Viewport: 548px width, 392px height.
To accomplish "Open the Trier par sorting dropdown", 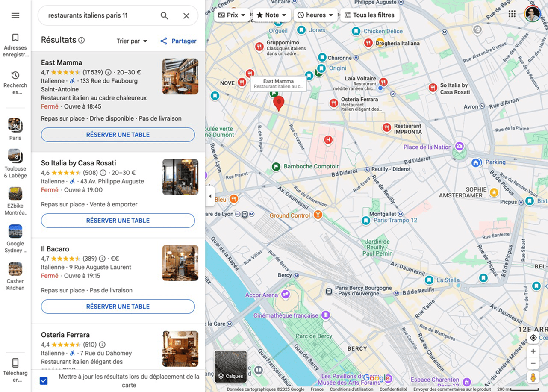I will click(x=132, y=41).
